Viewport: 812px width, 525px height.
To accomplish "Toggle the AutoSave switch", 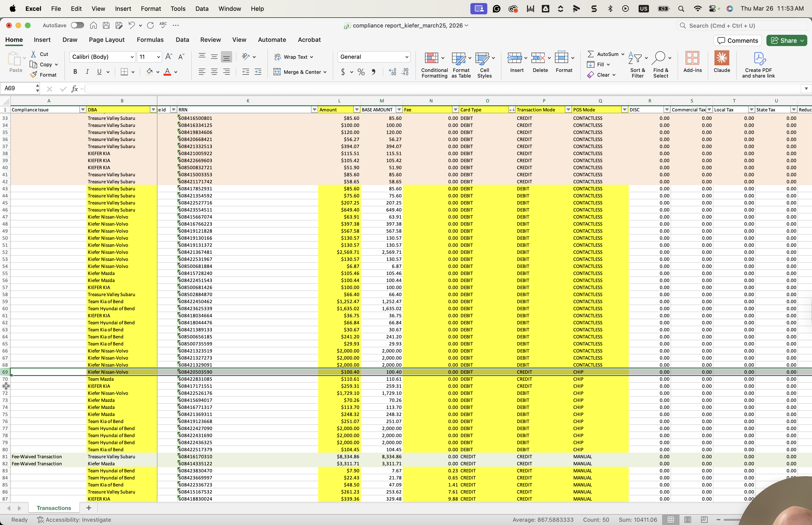I will click(77, 25).
